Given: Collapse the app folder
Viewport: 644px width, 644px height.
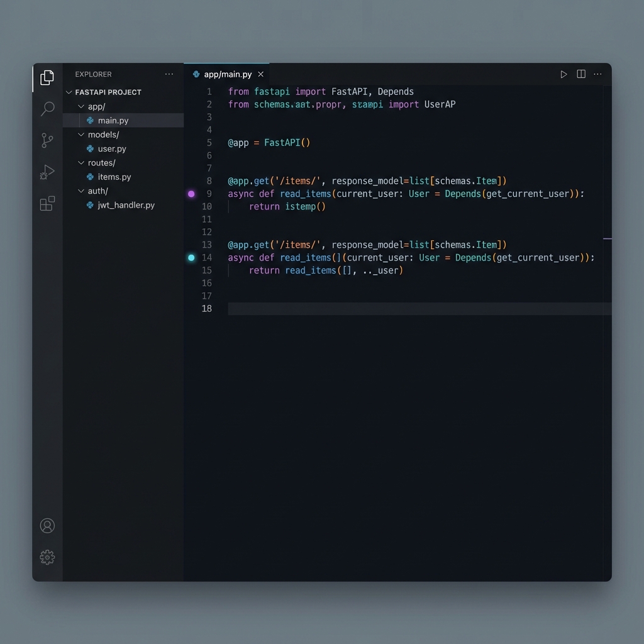Looking at the screenshot, I should point(81,106).
